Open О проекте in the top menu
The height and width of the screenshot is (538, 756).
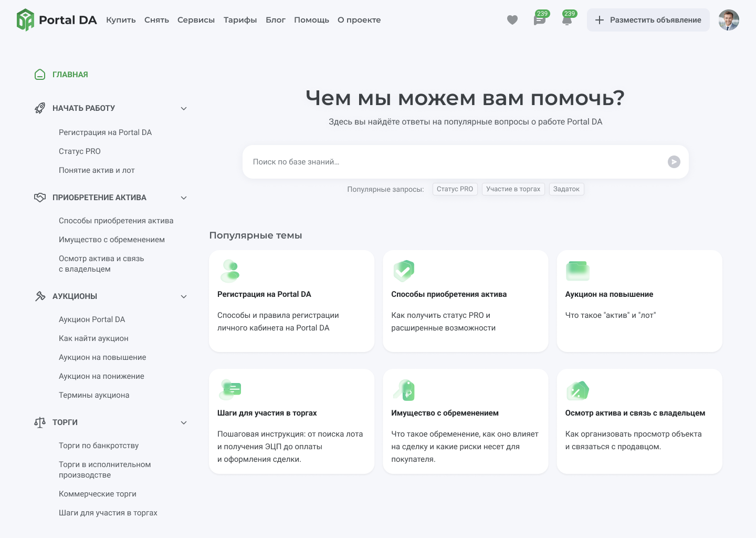tap(359, 20)
